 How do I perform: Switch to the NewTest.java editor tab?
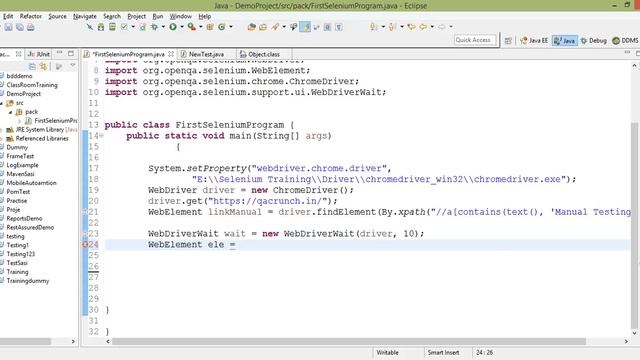pyautogui.click(x=206, y=54)
